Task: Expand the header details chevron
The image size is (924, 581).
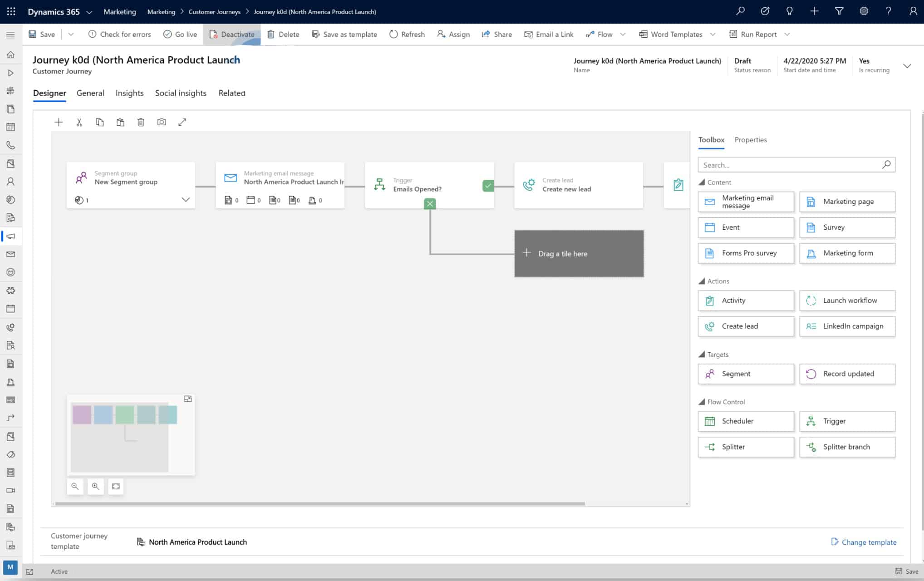Action: click(x=907, y=66)
